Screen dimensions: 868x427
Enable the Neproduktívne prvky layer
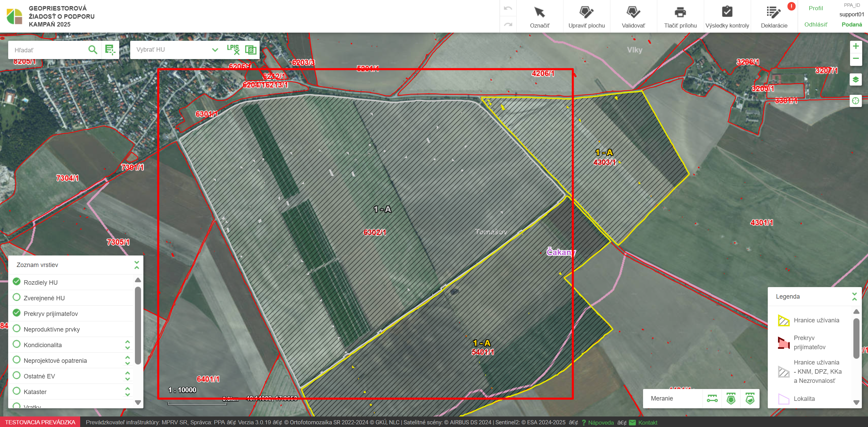17,328
